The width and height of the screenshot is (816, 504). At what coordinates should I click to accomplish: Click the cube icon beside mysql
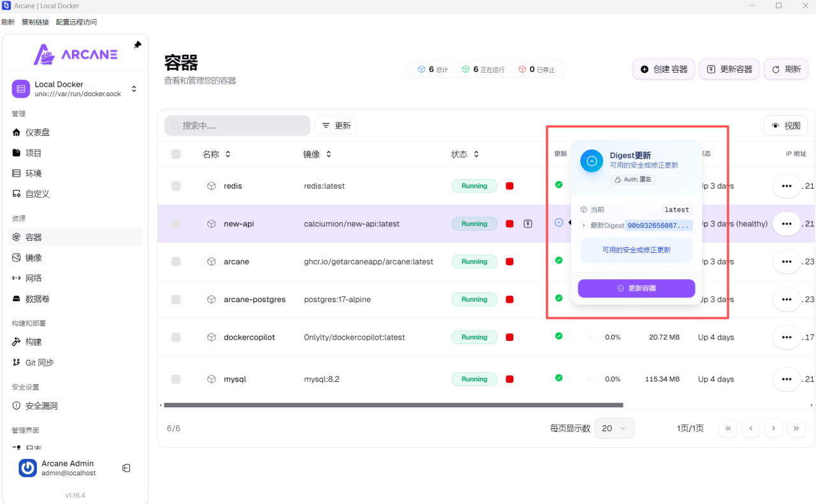tap(211, 379)
